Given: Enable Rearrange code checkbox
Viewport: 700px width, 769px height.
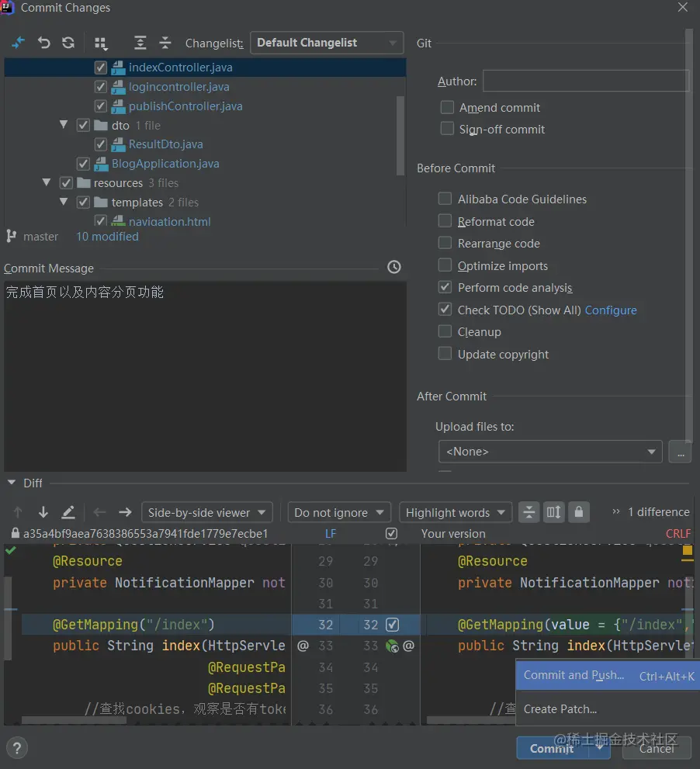Looking at the screenshot, I should (445, 243).
